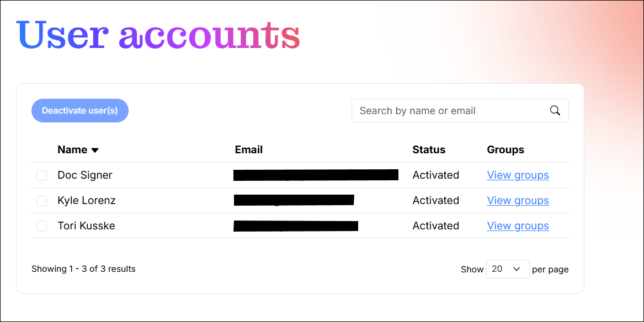Click the Doc Signer name

pyautogui.click(x=85, y=175)
